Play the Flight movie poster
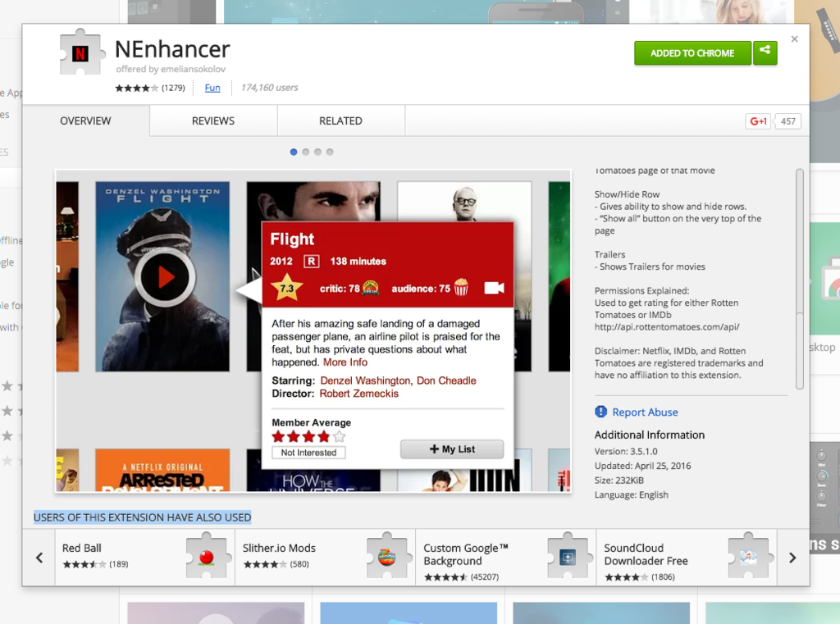The height and width of the screenshot is (624, 840). click(x=165, y=277)
